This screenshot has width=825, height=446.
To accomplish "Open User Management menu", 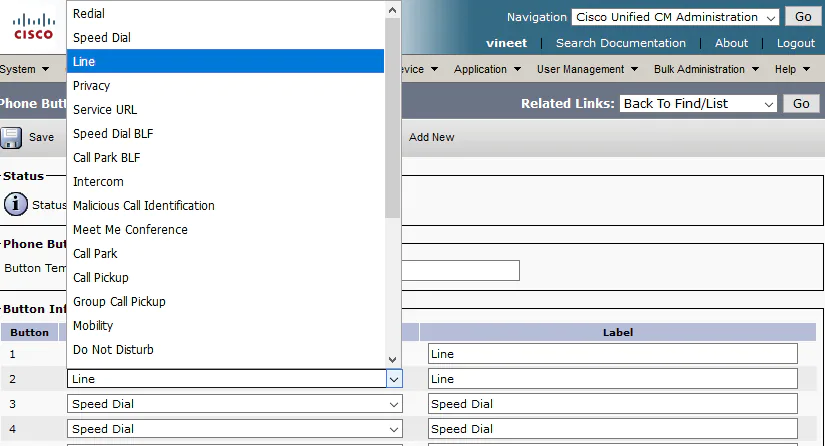I will click(587, 70).
